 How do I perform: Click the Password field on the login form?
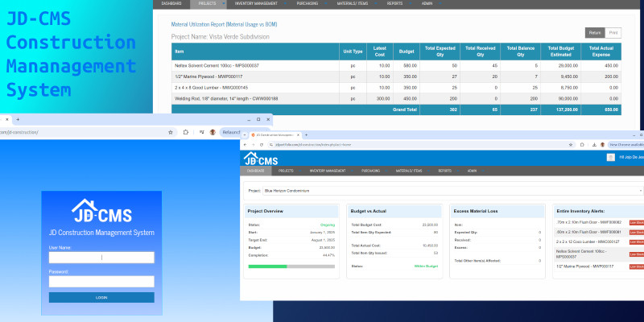point(101,282)
